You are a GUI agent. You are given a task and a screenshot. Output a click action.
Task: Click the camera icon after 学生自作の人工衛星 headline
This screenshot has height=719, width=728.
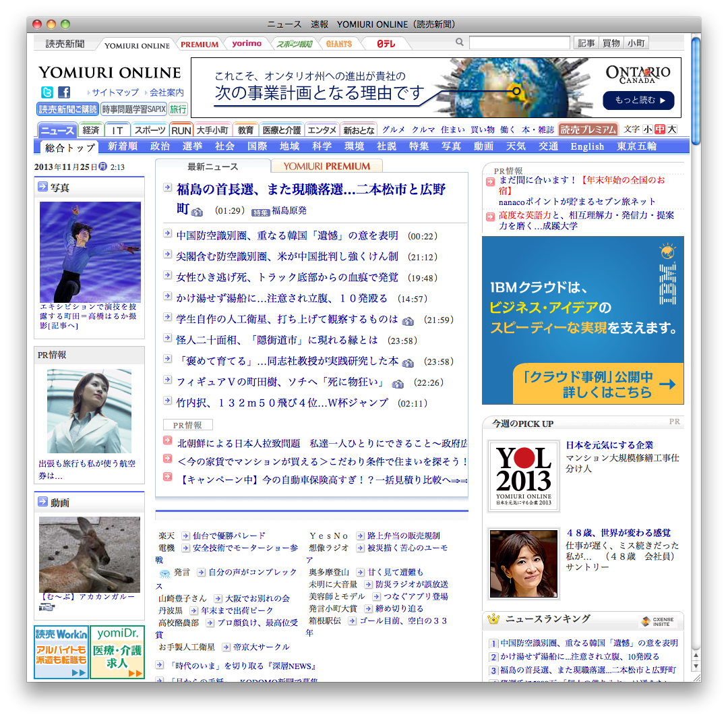(x=408, y=321)
